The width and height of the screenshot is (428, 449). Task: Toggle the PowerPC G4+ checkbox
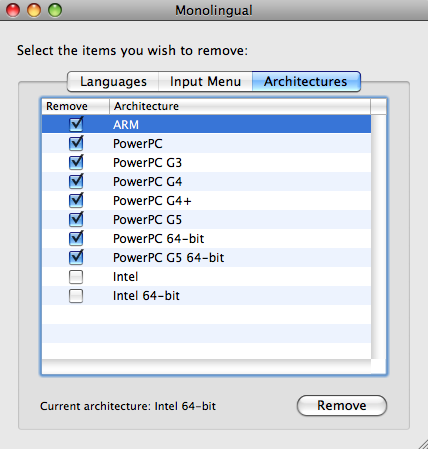coord(76,201)
